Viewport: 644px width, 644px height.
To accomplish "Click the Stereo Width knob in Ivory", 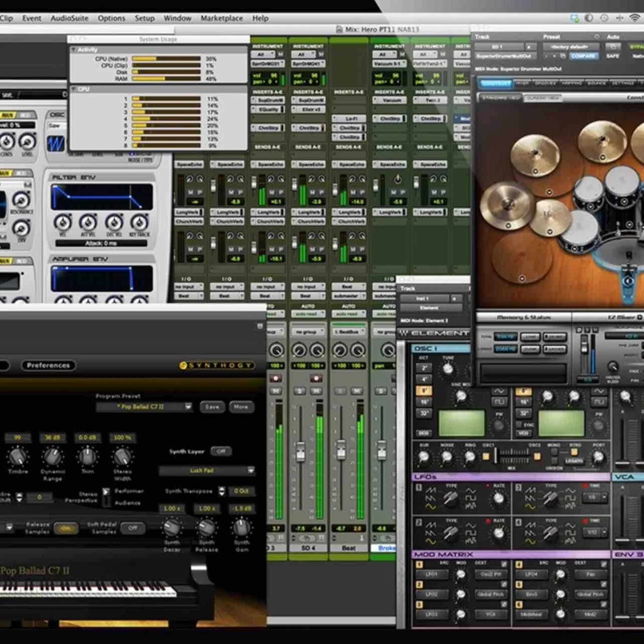I will pos(122,456).
